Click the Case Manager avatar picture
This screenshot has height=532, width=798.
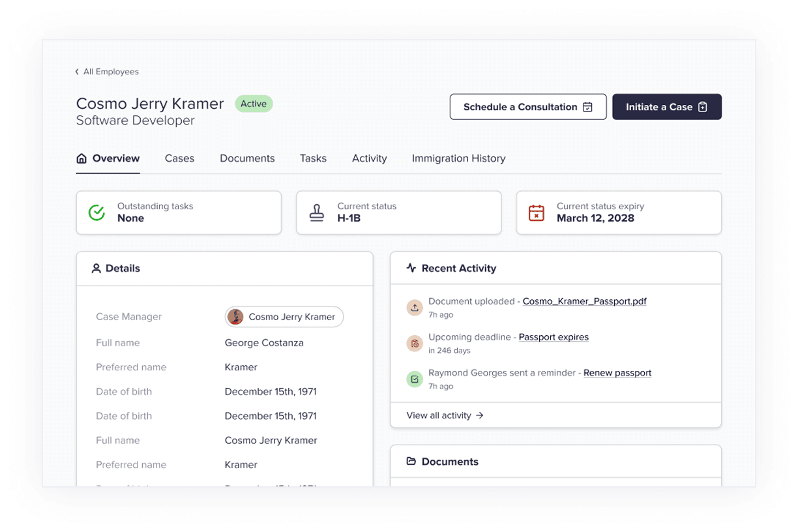tap(236, 317)
